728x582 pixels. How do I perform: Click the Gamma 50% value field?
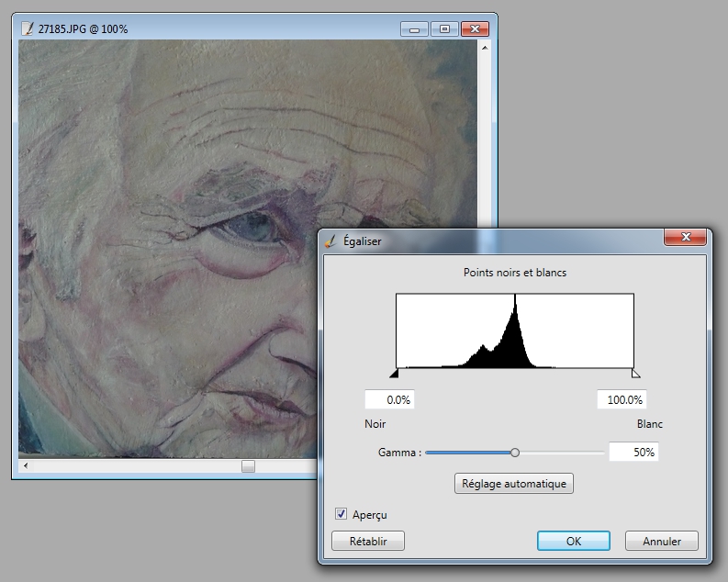[x=633, y=452]
